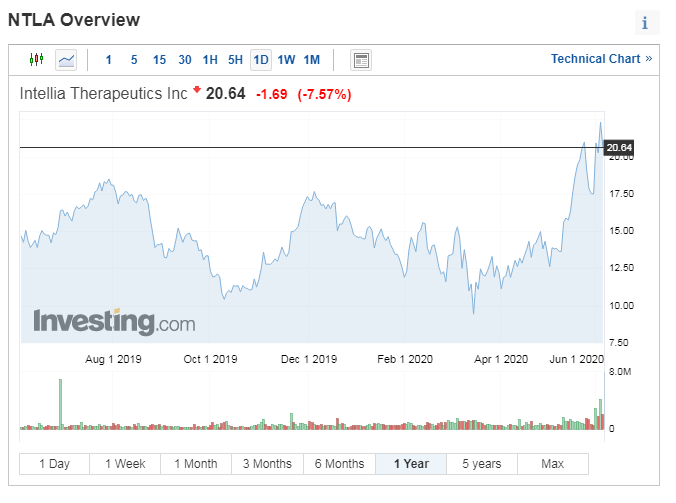Switch to 3 Months range
The height and width of the screenshot is (503, 676).
point(267,464)
